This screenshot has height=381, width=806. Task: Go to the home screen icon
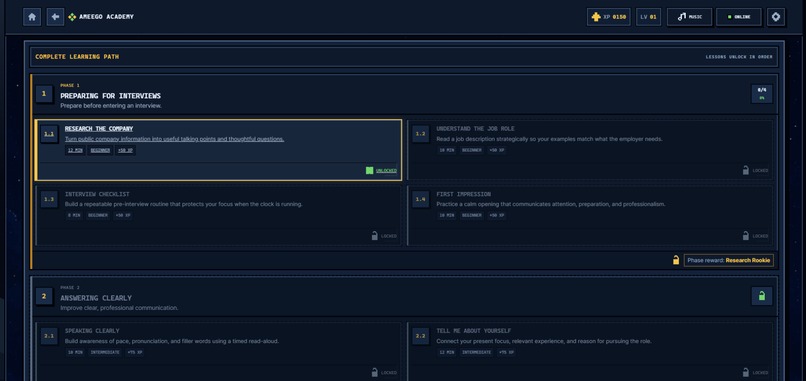(x=32, y=16)
